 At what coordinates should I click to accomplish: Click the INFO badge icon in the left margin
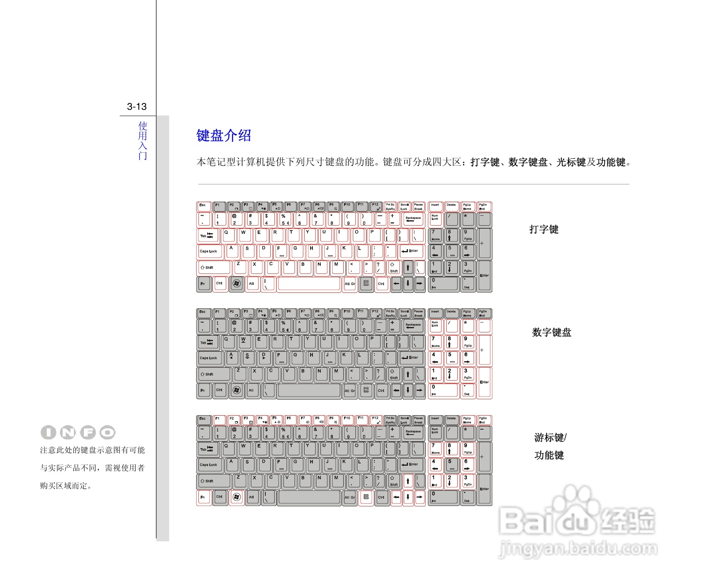click(78, 432)
